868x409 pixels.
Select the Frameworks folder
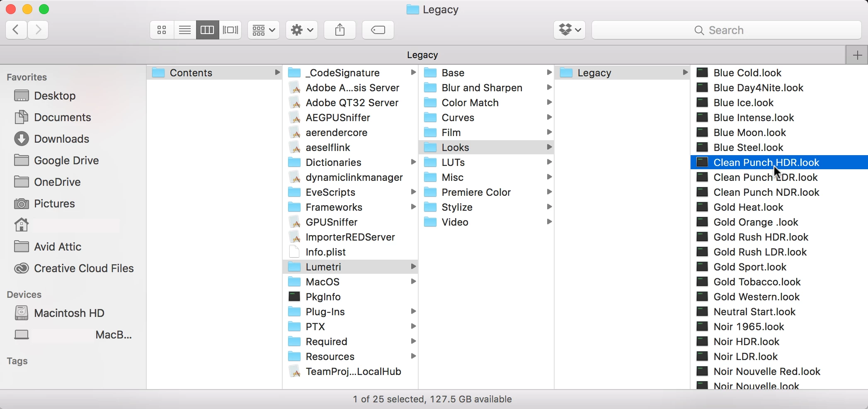point(351,207)
